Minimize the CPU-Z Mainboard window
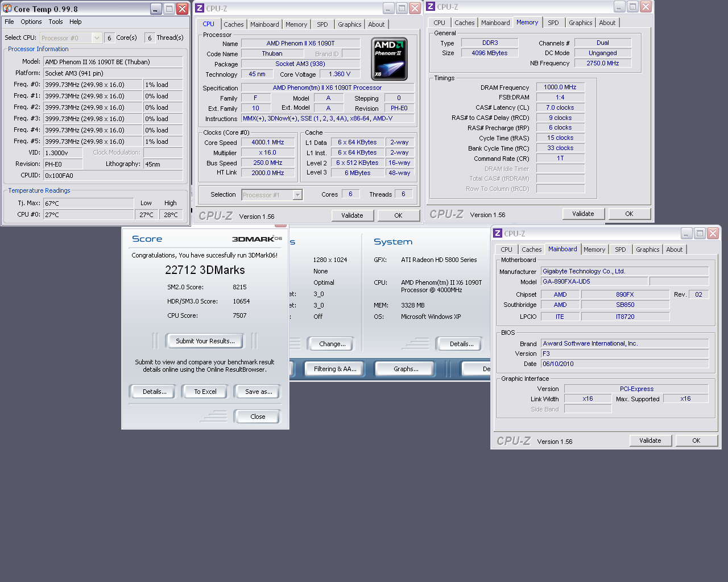 coord(687,234)
